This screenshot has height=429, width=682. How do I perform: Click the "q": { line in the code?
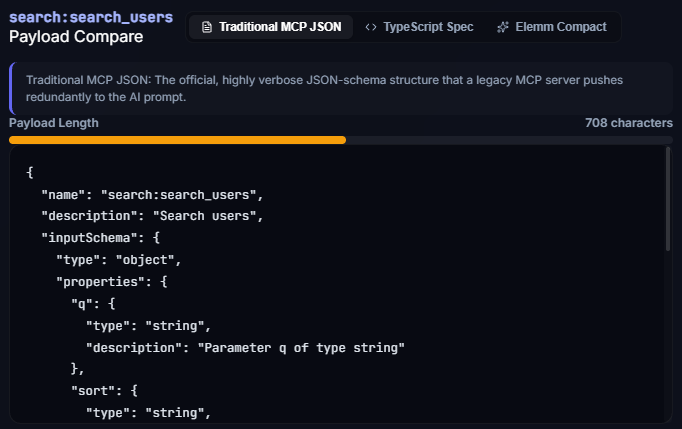93,303
